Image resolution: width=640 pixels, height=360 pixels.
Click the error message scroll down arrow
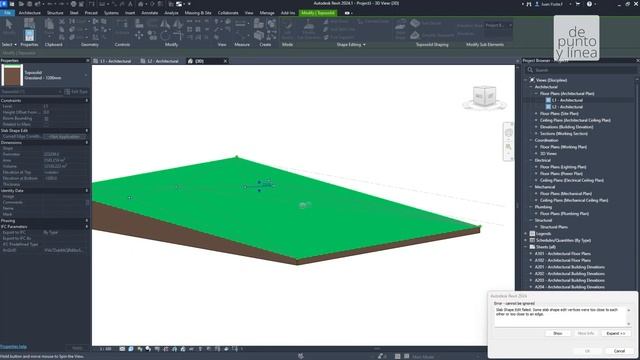(x=629, y=324)
